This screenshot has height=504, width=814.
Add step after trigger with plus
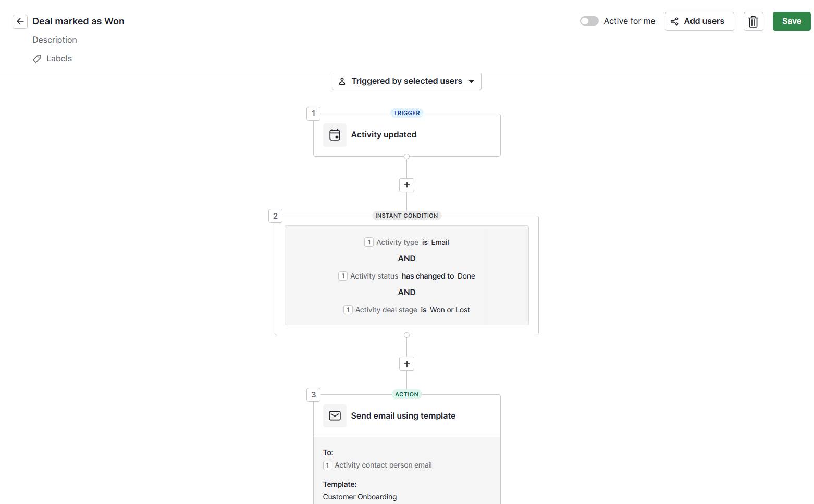[x=406, y=185]
